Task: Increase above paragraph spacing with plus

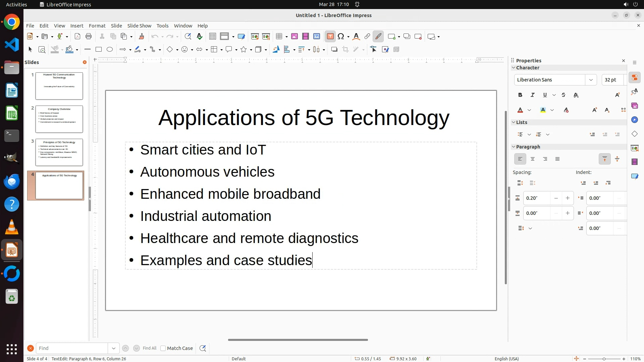Action: (568, 198)
